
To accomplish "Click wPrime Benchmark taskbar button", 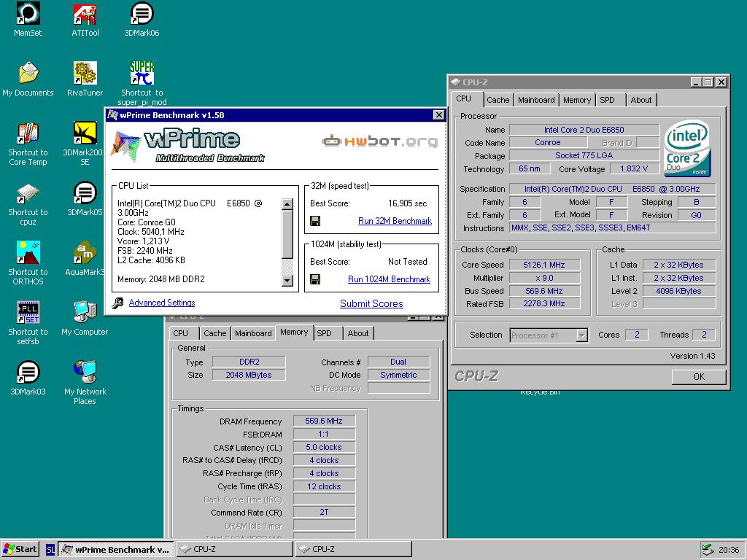I will pos(116,550).
